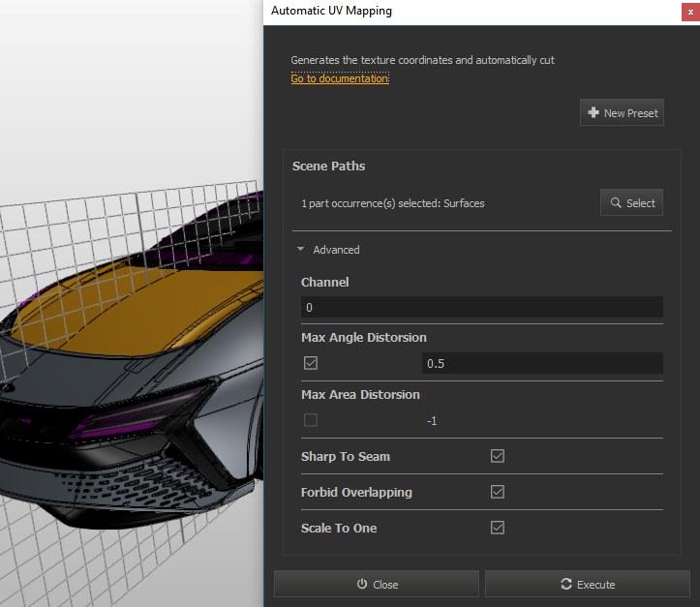Uncheck the Sharp To Seam option
Screen dimensions: 700x607
point(498,456)
